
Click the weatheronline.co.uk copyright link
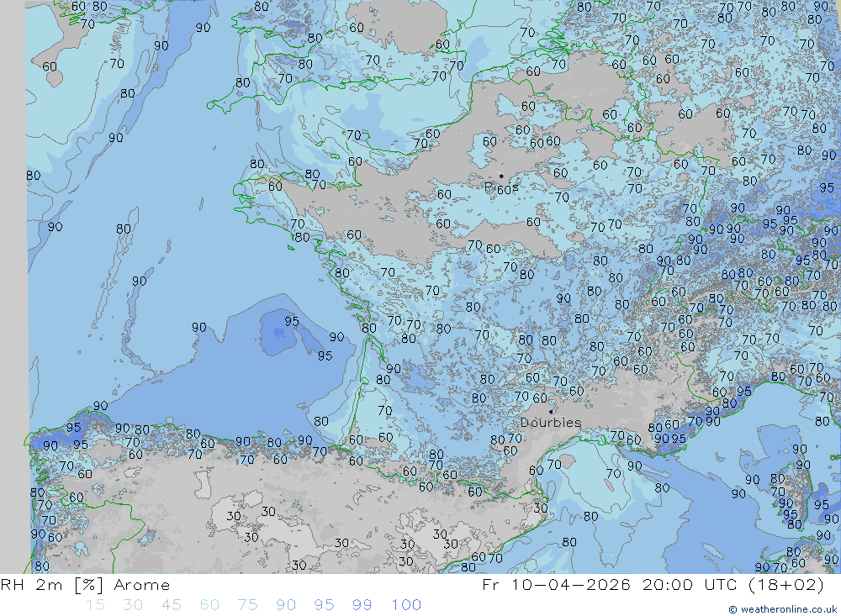(782, 609)
